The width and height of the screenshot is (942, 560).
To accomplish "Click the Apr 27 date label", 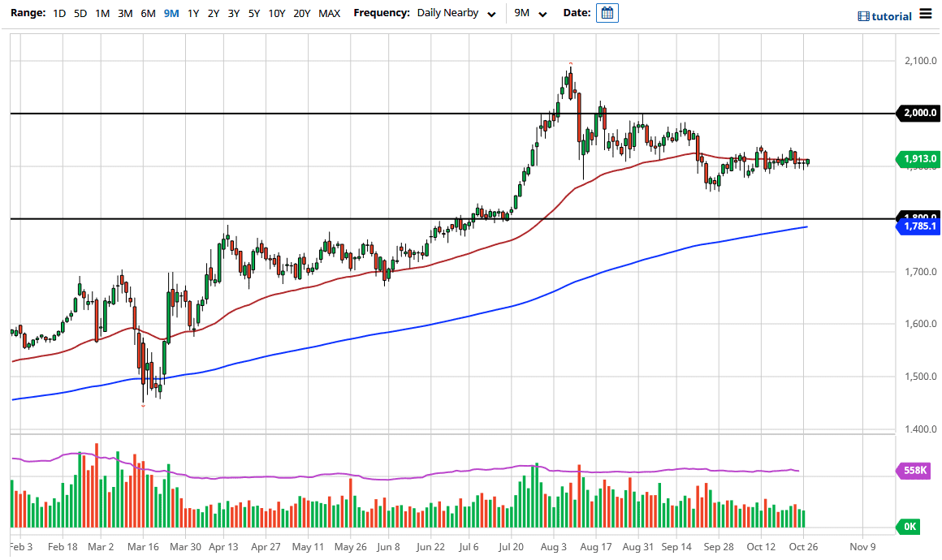I will coord(266,547).
